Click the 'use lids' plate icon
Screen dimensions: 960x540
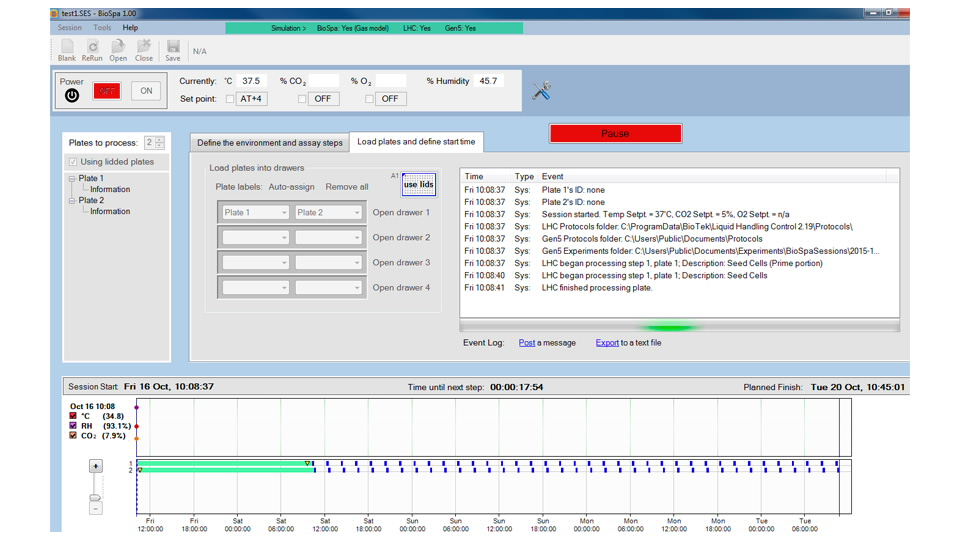(x=419, y=184)
